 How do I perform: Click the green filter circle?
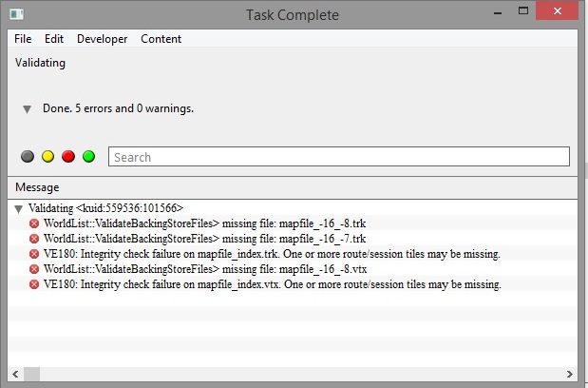89,157
